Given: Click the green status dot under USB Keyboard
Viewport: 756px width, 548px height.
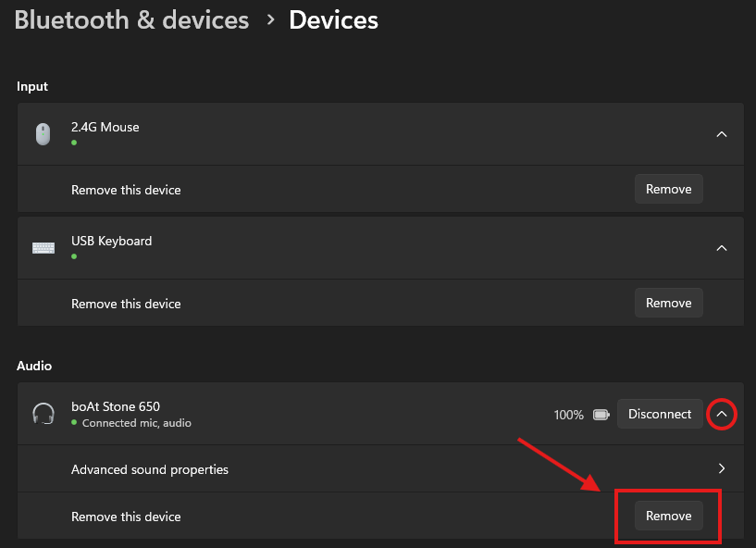Looking at the screenshot, I should [74, 256].
